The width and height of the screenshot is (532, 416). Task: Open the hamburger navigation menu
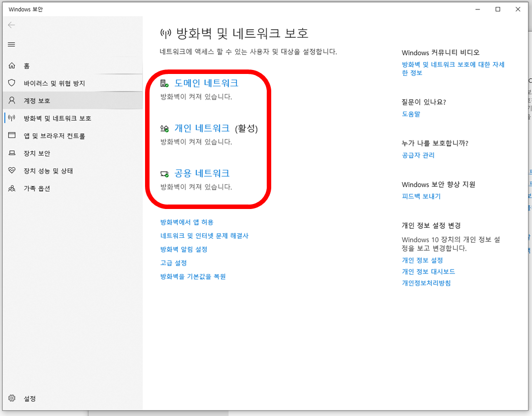click(11, 44)
